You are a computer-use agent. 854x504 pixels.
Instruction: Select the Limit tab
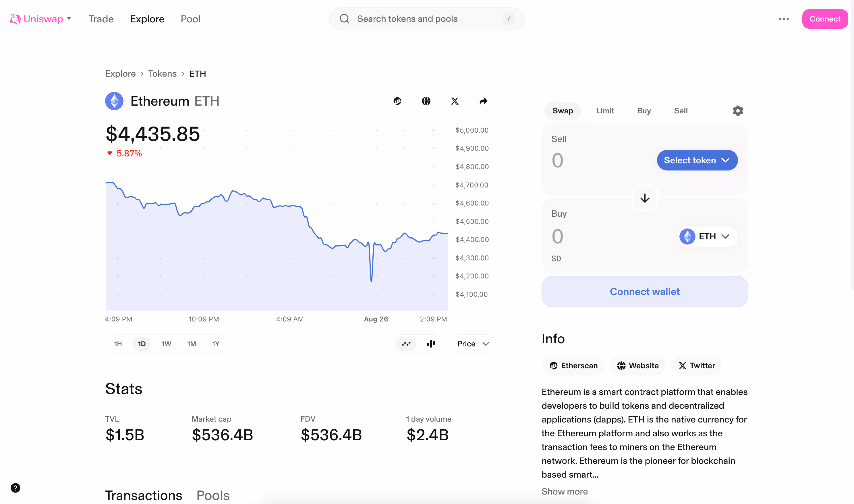pos(605,111)
